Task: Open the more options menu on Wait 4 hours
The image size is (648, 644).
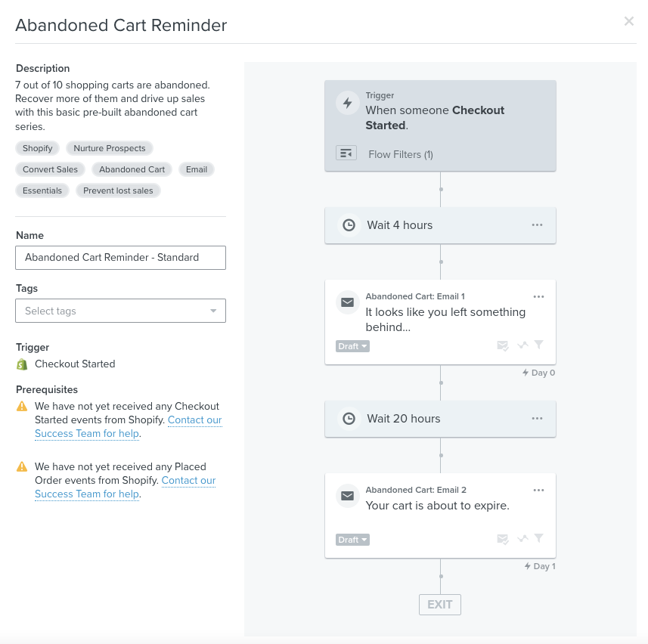Action: pyautogui.click(x=537, y=225)
